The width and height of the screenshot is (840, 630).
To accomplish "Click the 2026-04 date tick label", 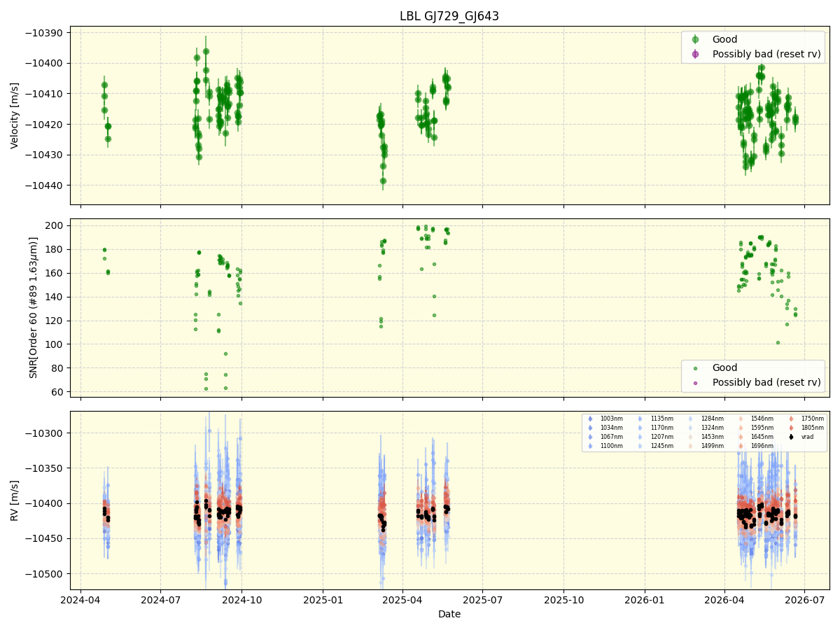I will (724, 600).
